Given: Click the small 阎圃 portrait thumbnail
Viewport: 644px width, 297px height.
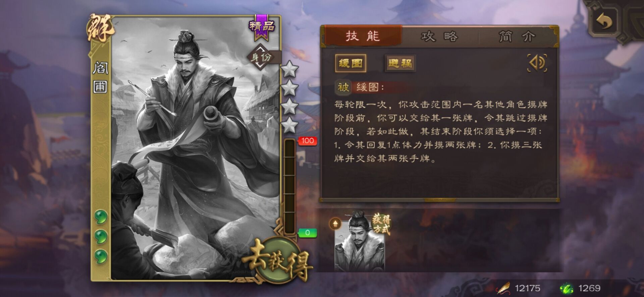Looking at the screenshot, I should coord(360,244).
